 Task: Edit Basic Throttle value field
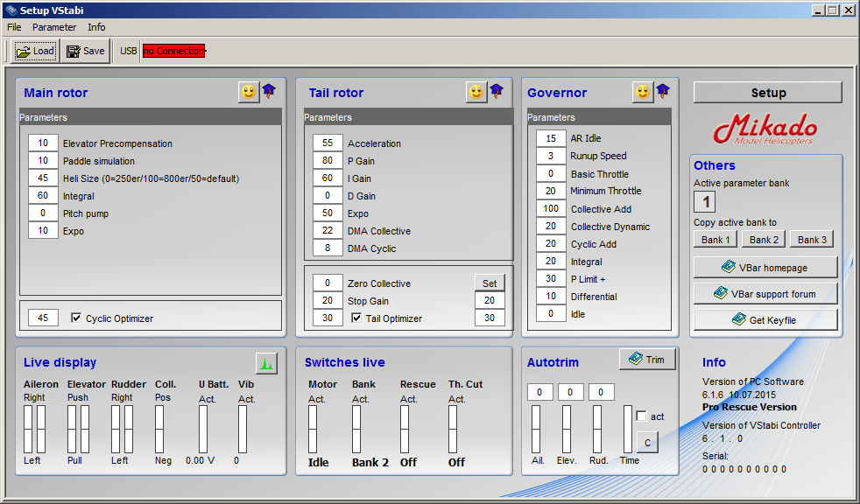[x=551, y=173]
